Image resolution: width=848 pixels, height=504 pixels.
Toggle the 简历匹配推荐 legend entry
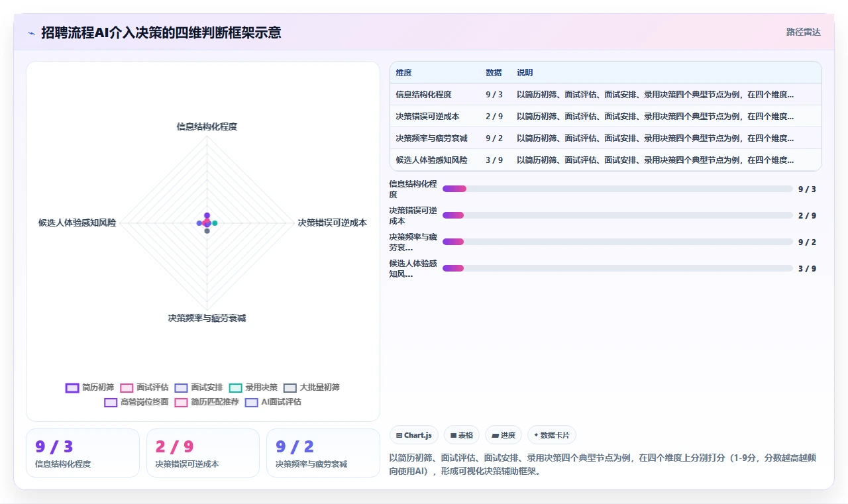(x=207, y=402)
